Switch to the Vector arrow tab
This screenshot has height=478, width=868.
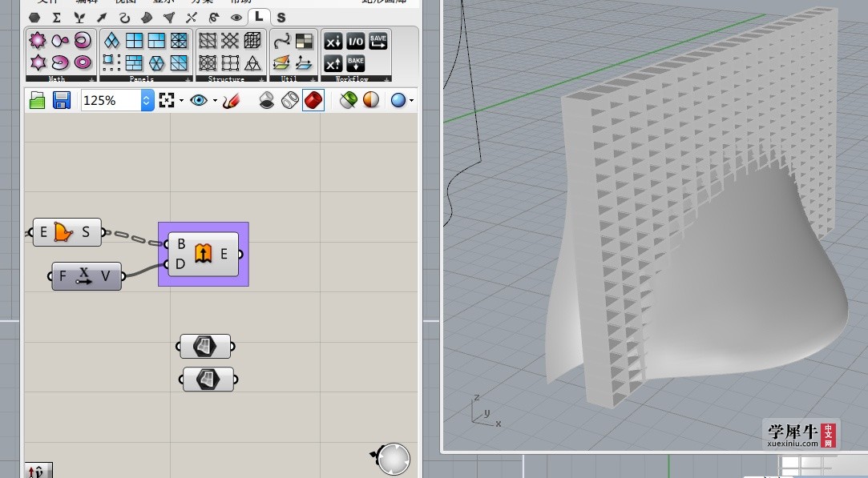(x=102, y=18)
